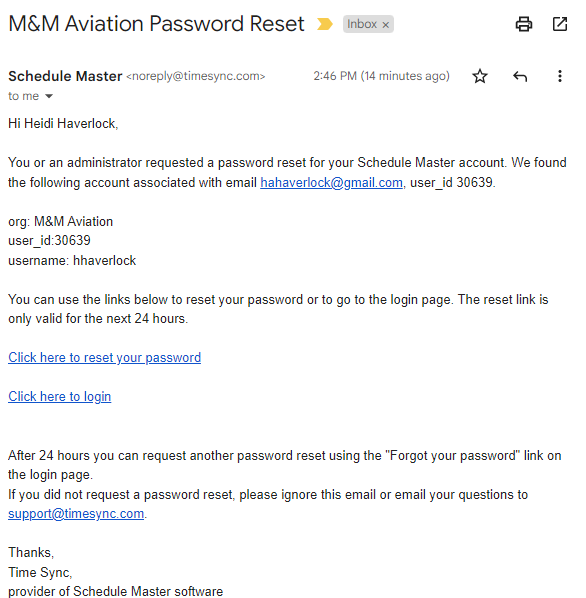This screenshot has width=586, height=598.
Task: Click the sender name Schedule Master
Action: [65, 76]
